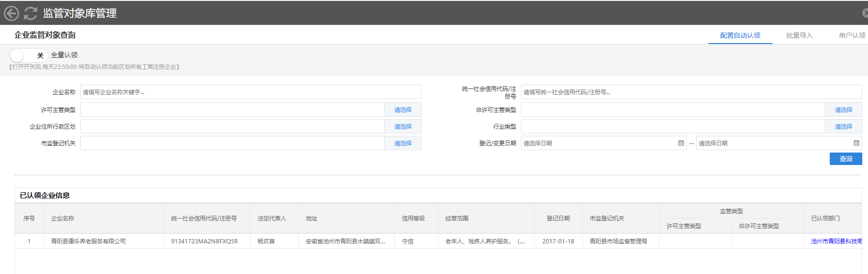Screen dimensions: 868x274
Task: Click the refresh icon in header
Action: pos(31,13)
